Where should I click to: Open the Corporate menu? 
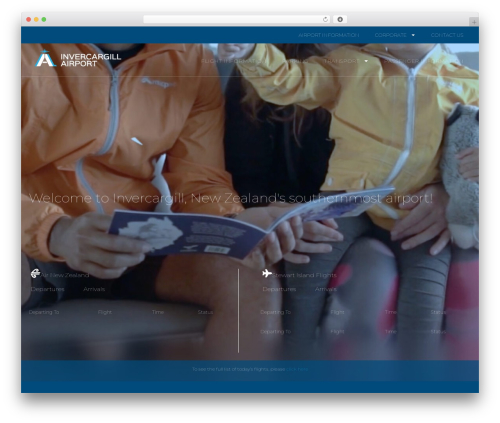(x=390, y=35)
